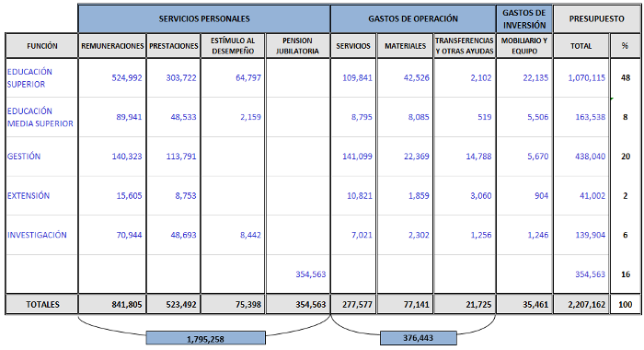Click the EDUCACIÓN SUPERIOR row label
The width and height of the screenshot is (644, 350).
click(29, 77)
